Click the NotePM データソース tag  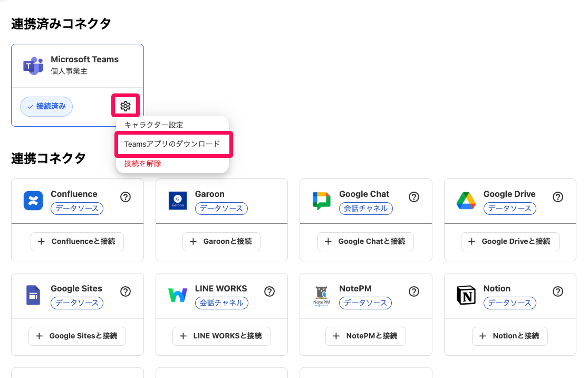point(365,303)
